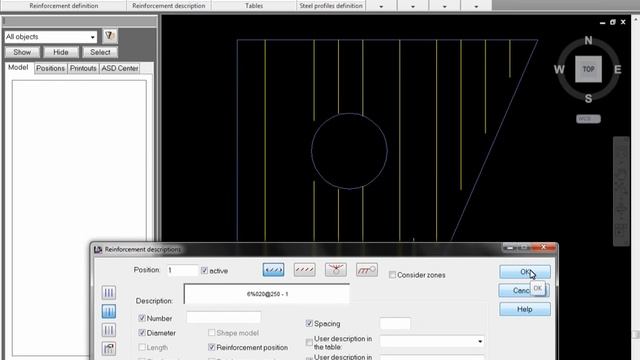The image size is (640, 360).
Task: Uncheck the Reinforcement position checkbox
Action: [211, 347]
